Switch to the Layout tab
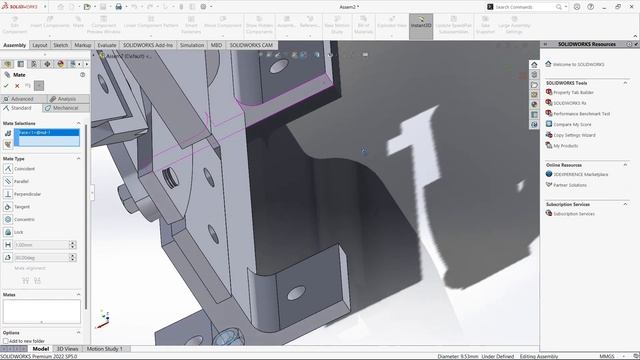Screen dimensions: 640x360 tap(40, 45)
